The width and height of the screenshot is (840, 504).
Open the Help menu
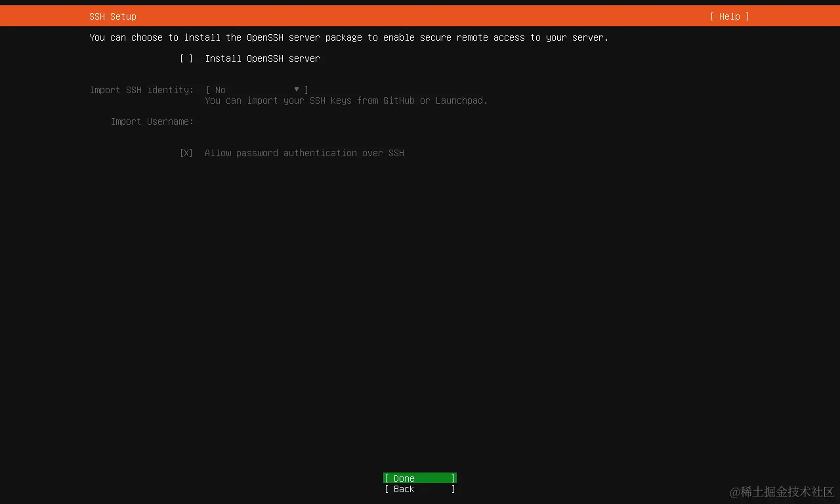click(x=729, y=16)
